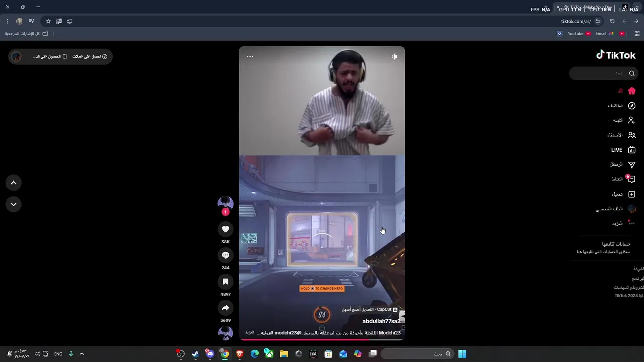This screenshot has height=362, width=644.
Task: Open the Activity notifications icon (النشاط)
Action: (x=632, y=179)
